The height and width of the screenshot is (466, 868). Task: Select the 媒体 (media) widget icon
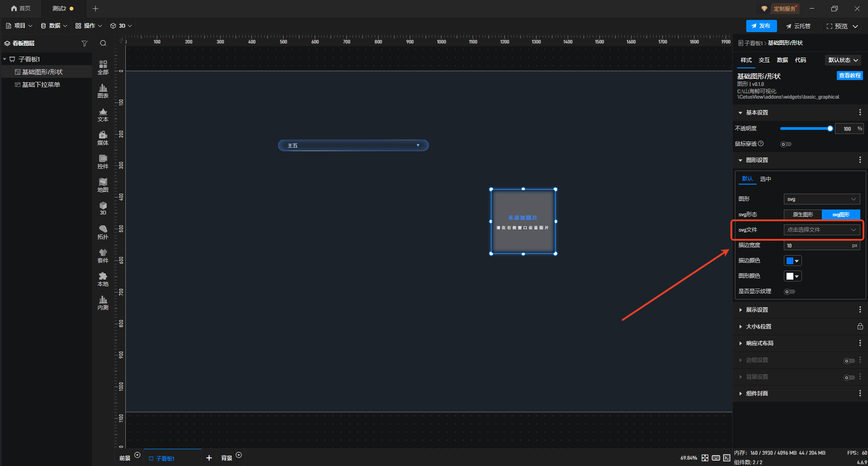click(103, 138)
